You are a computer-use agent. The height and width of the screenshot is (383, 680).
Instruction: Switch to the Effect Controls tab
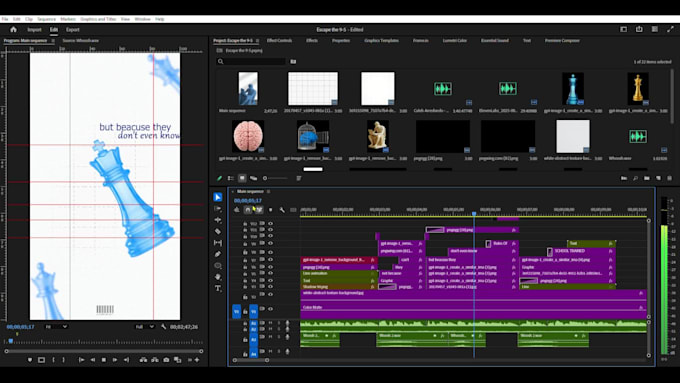tap(279, 40)
